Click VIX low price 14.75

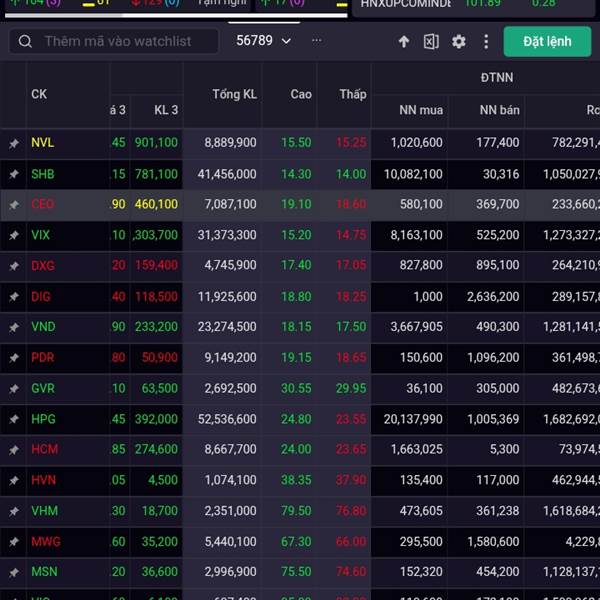tap(351, 235)
